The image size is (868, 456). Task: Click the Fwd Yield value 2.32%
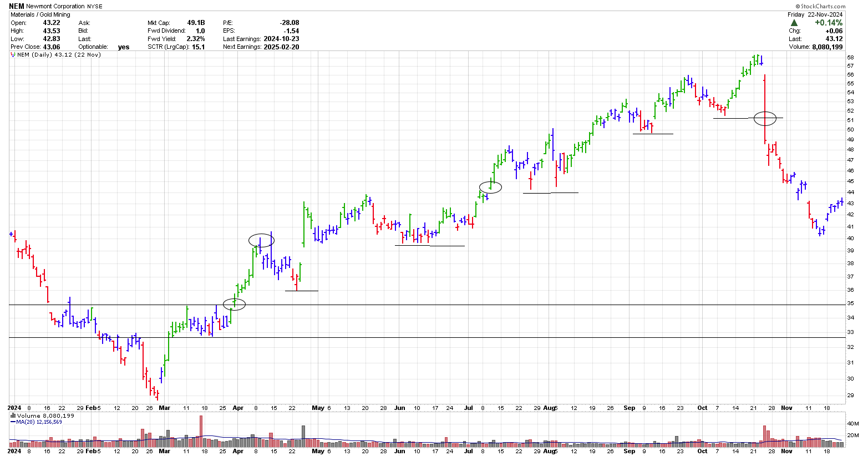(196, 39)
